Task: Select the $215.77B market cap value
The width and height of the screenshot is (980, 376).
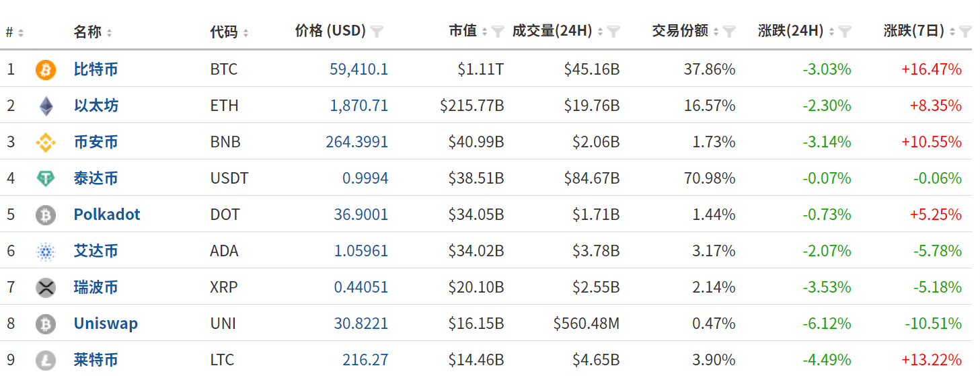Action: pyautogui.click(x=472, y=106)
